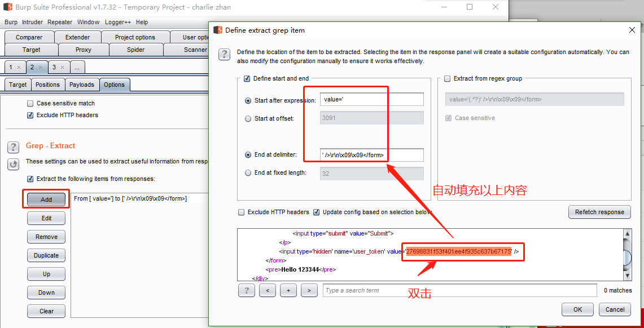Open the Burp menu
644x328 pixels.
point(11,22)
